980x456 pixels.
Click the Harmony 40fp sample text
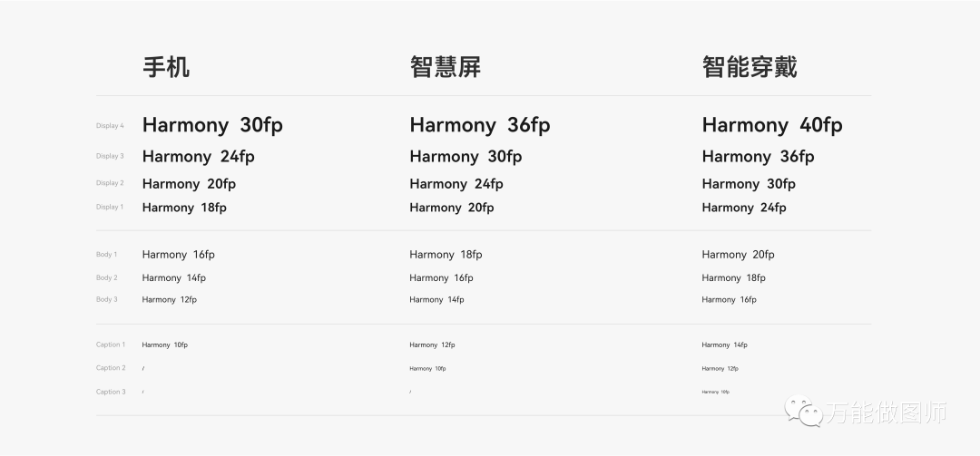(x=771, y=125)
